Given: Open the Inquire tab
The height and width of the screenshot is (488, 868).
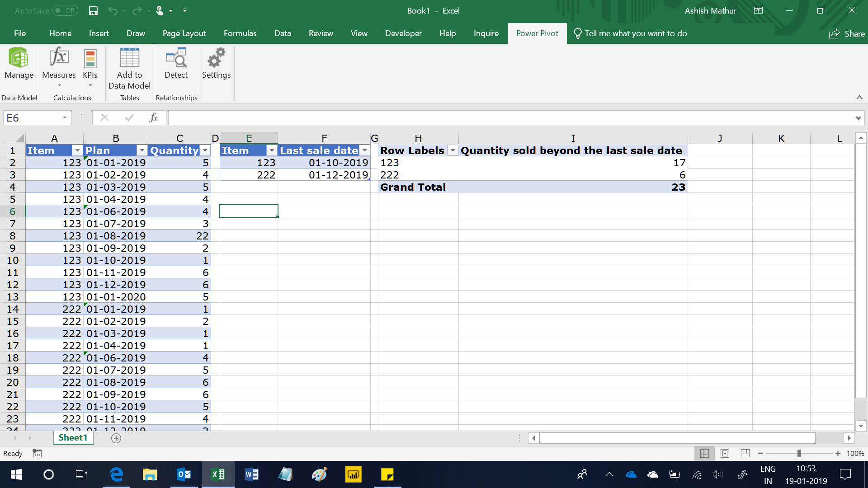Looking at the screenshot, I should [486, 33].
